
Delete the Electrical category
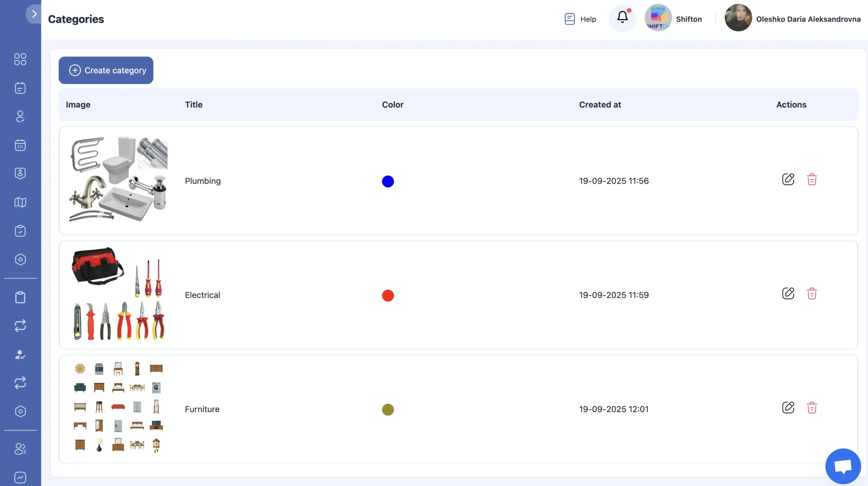[812, 294]
